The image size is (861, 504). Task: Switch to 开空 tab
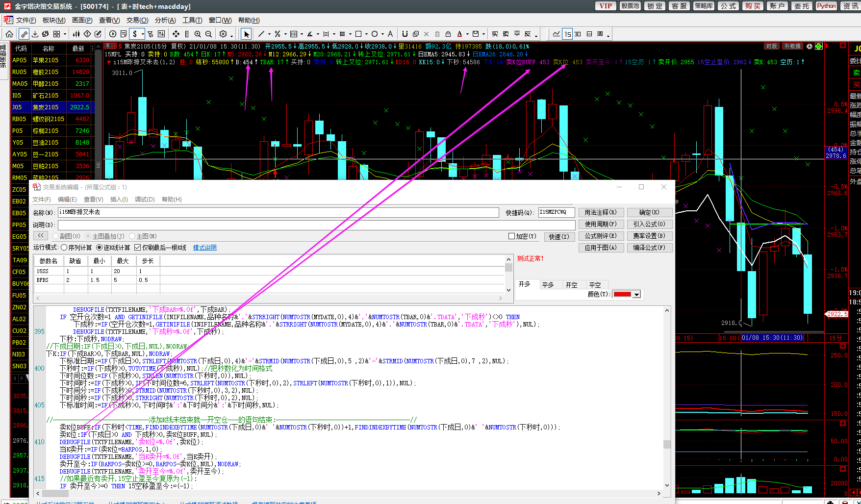point(571,285)
